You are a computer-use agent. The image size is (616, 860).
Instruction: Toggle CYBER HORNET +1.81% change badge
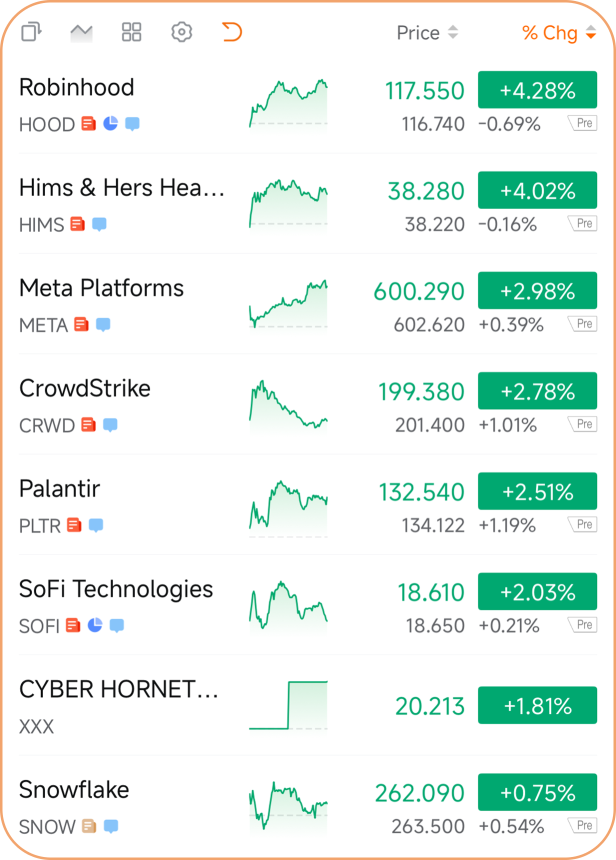coord(538,705)
